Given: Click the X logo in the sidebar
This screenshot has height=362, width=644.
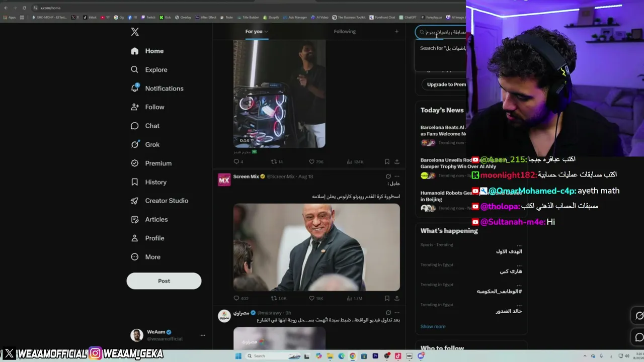Looking at the screenshot, I should [x=135, y=32].
